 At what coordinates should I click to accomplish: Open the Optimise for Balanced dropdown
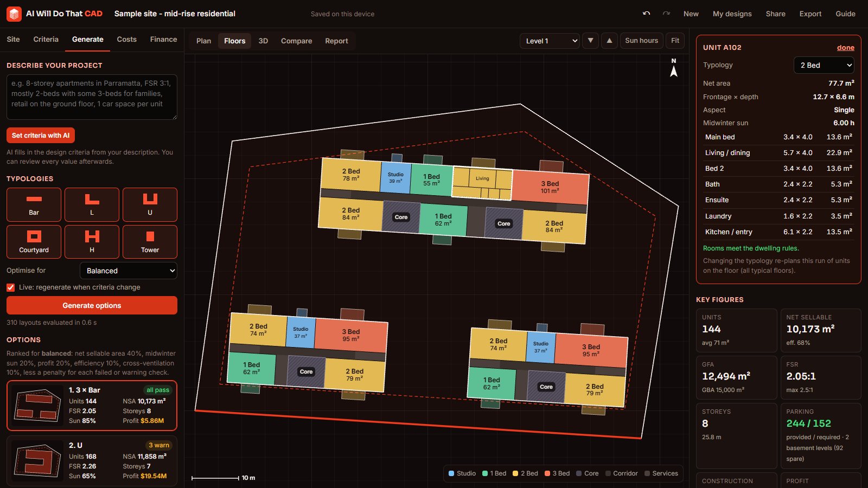pyautogui.click(x=129, y=271)
